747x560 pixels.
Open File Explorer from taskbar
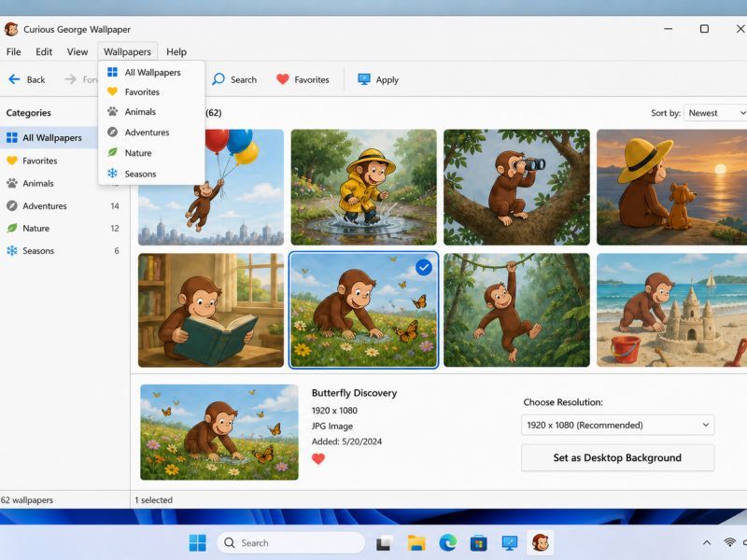pyautogui.click(x=416, y=543)
